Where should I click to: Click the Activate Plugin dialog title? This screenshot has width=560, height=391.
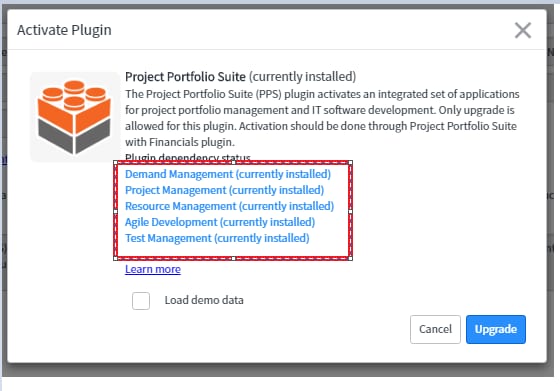(64, 30)
